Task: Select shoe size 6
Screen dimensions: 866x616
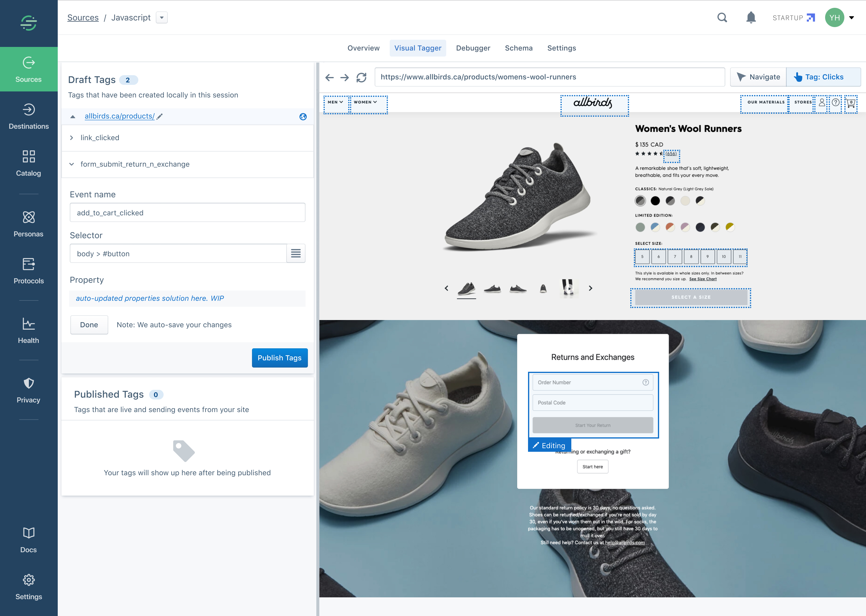Action: click(x=658, y=257)
